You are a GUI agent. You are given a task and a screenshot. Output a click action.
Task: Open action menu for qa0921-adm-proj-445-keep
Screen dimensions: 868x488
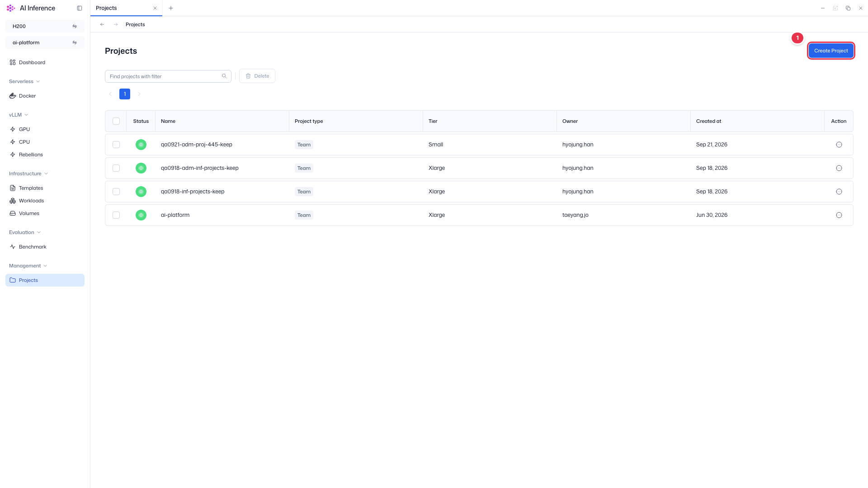point(839,145)
